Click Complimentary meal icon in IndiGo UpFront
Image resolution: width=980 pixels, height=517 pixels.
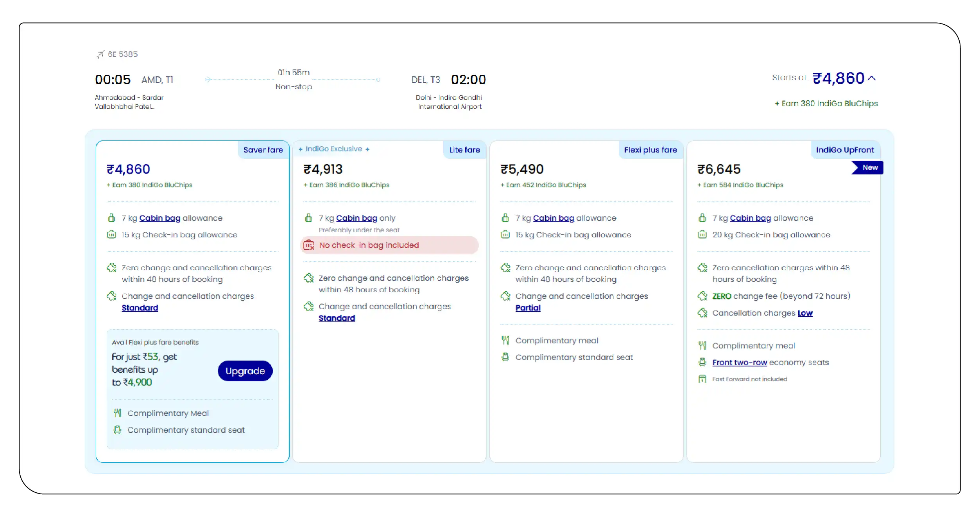702,345
